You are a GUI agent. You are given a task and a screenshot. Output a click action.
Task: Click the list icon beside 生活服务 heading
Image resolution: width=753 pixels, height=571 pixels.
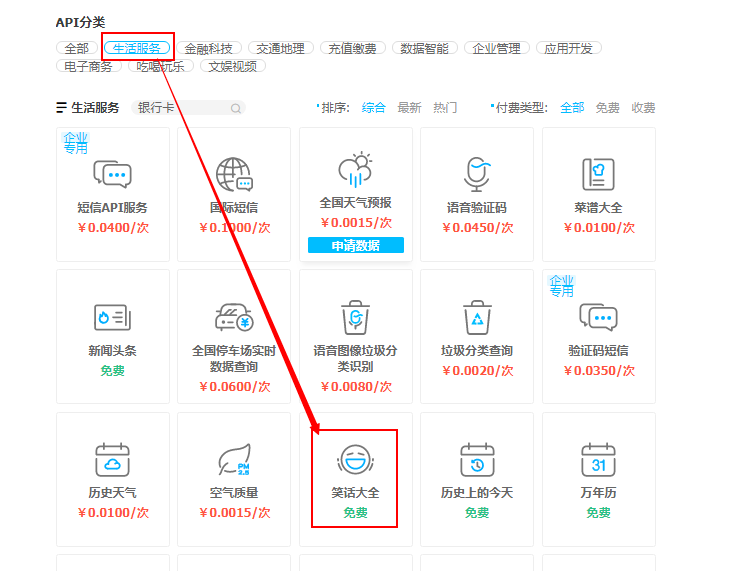coord(61,108)
